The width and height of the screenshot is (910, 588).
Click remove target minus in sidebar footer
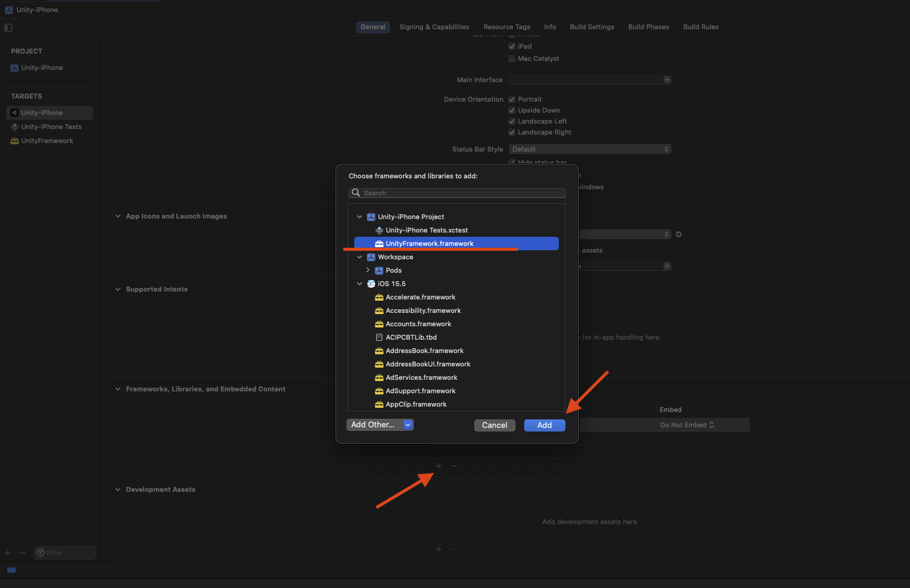coord(23,553)
